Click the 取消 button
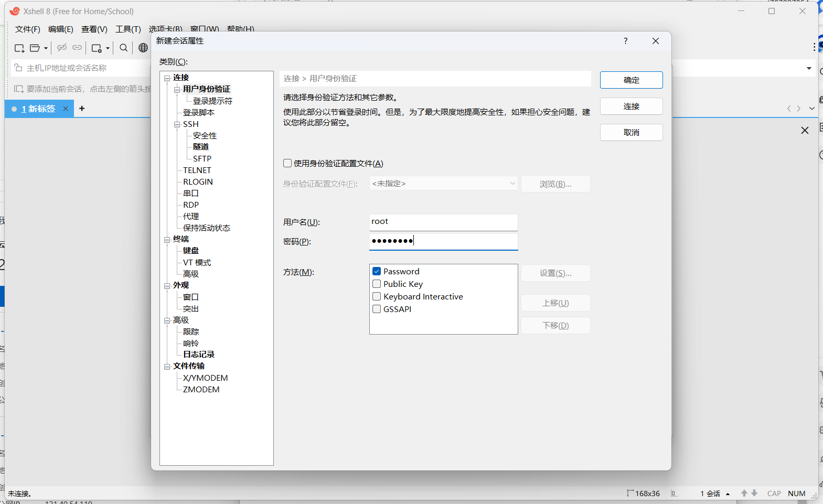Screen dimensions: 823x504 pos(632,132)
